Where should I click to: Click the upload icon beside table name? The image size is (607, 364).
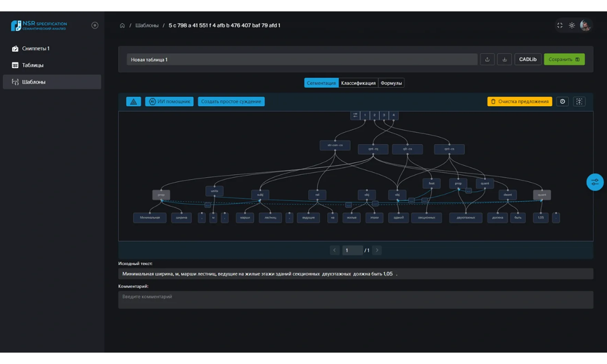coord(487,59)
